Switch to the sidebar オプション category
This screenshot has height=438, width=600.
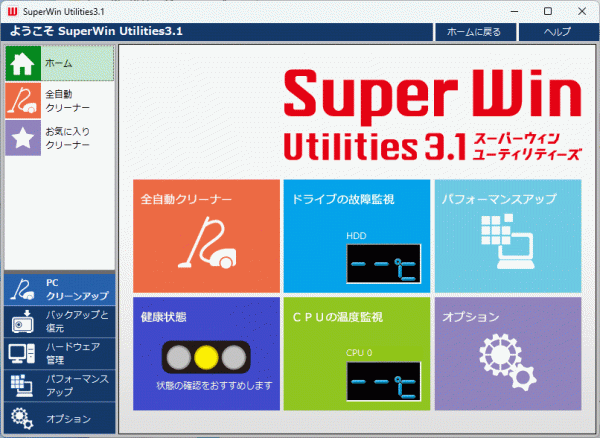(x=60, y=418)
